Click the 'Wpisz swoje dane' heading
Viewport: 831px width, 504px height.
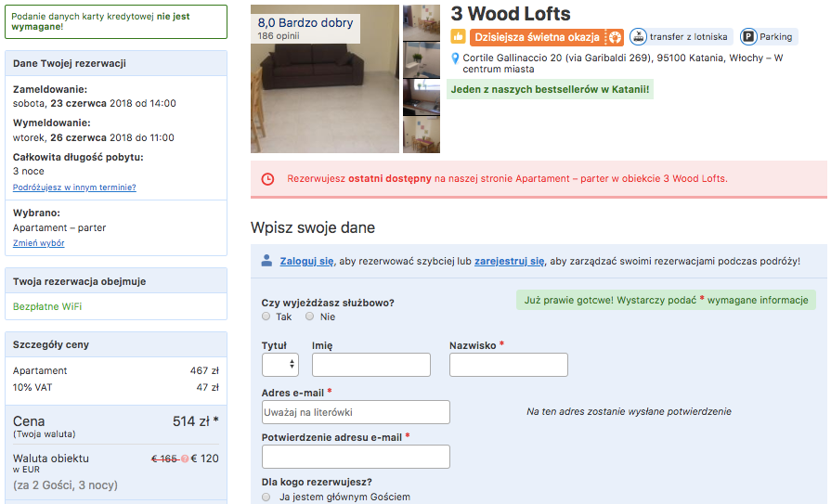pyautogui.click(x=313, y=227)
